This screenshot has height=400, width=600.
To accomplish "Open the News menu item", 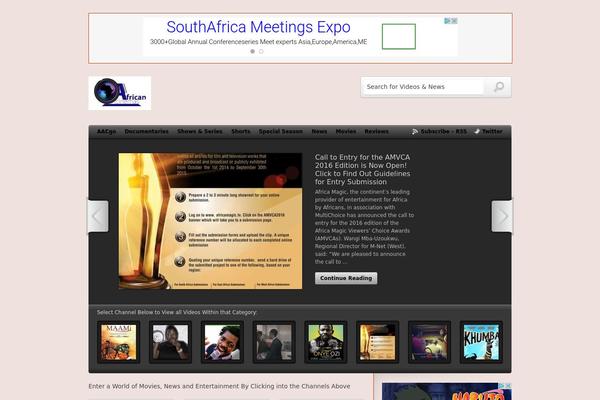I will click(x=319, y=131).
